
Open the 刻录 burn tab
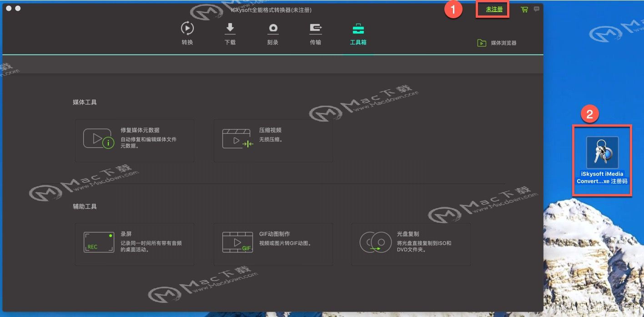(273, 33)
